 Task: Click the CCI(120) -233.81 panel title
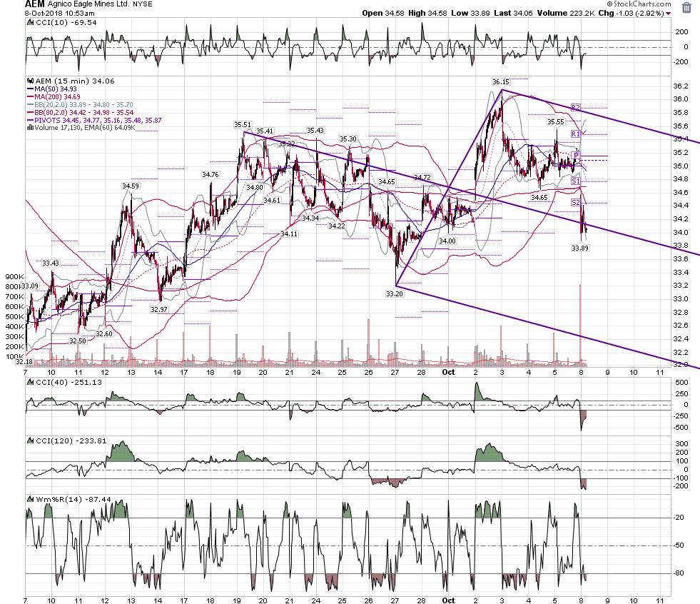pos(71,441)
